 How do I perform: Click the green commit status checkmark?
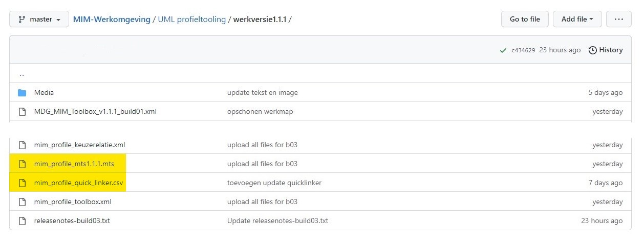pyautogui.click(x=503, y=50)
